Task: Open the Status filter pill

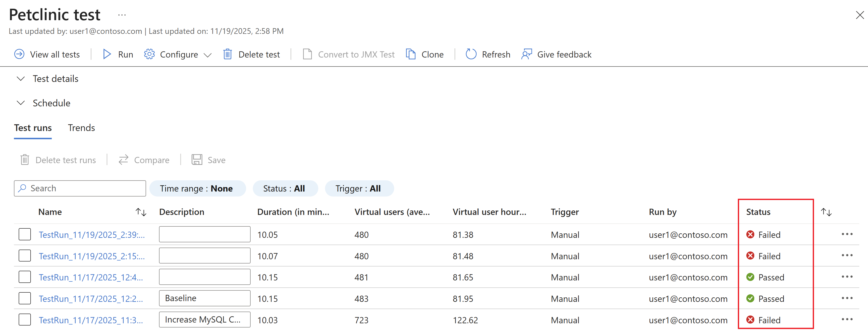Action: [x=285, y=189]
